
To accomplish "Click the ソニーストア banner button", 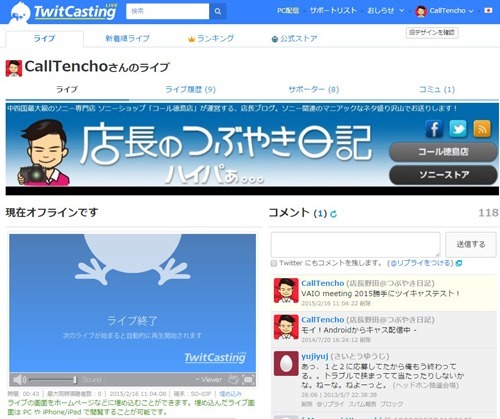I will point(443,175).
